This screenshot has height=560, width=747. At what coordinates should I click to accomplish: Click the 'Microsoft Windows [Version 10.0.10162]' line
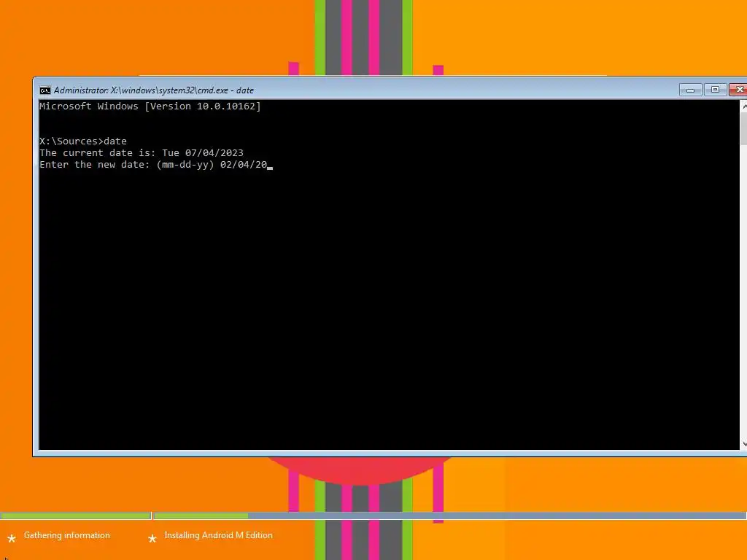[150, 106]
